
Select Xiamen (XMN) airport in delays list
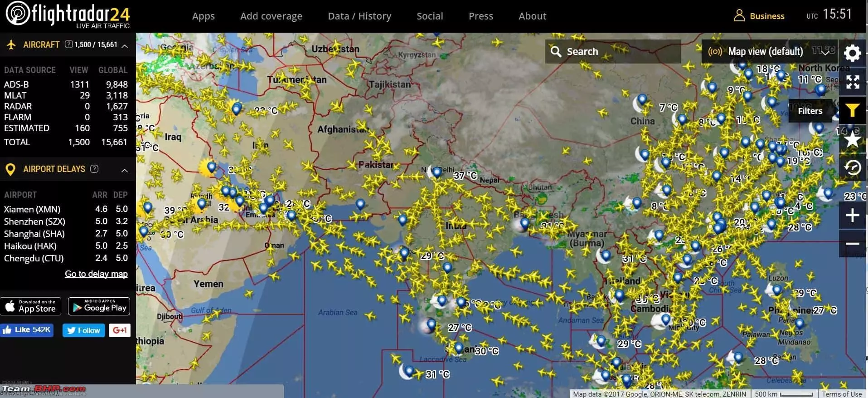coord(32,209)
